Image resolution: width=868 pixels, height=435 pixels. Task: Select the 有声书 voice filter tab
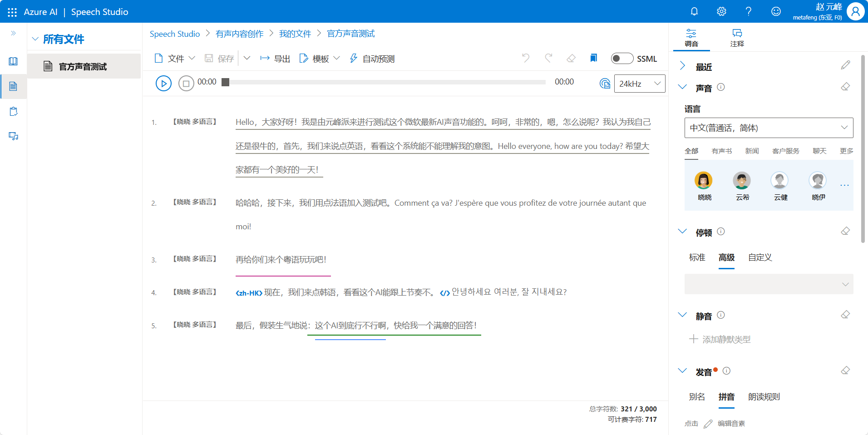722,151
